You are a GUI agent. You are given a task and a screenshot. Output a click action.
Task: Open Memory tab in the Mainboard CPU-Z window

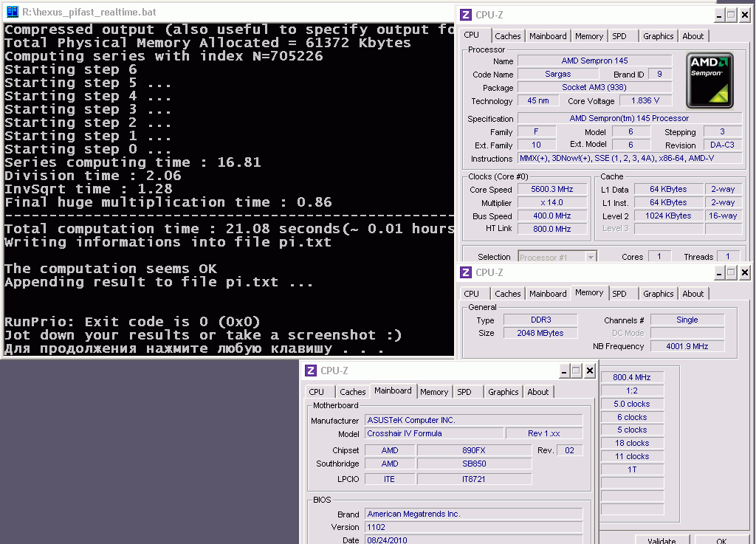(x=434, y=392)
